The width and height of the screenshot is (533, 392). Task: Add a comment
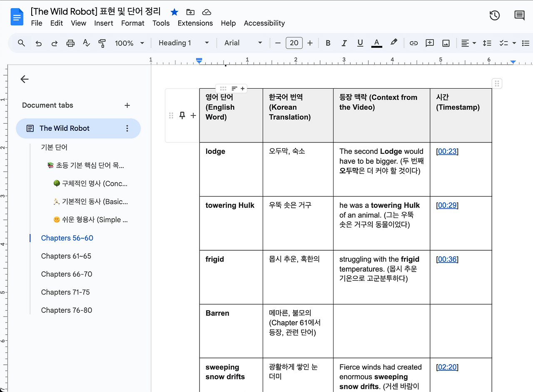(429, 43)
